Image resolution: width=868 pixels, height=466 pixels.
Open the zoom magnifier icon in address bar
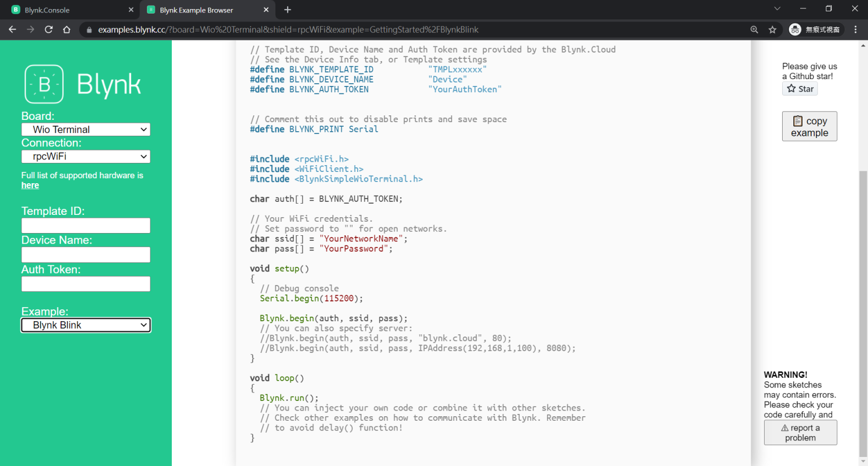754,29
